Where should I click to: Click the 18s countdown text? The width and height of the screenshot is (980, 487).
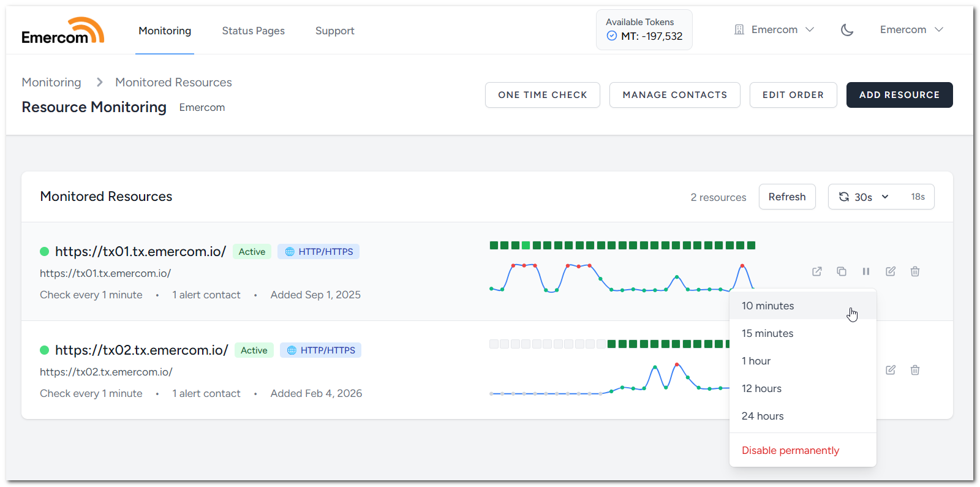pos(918,197)
